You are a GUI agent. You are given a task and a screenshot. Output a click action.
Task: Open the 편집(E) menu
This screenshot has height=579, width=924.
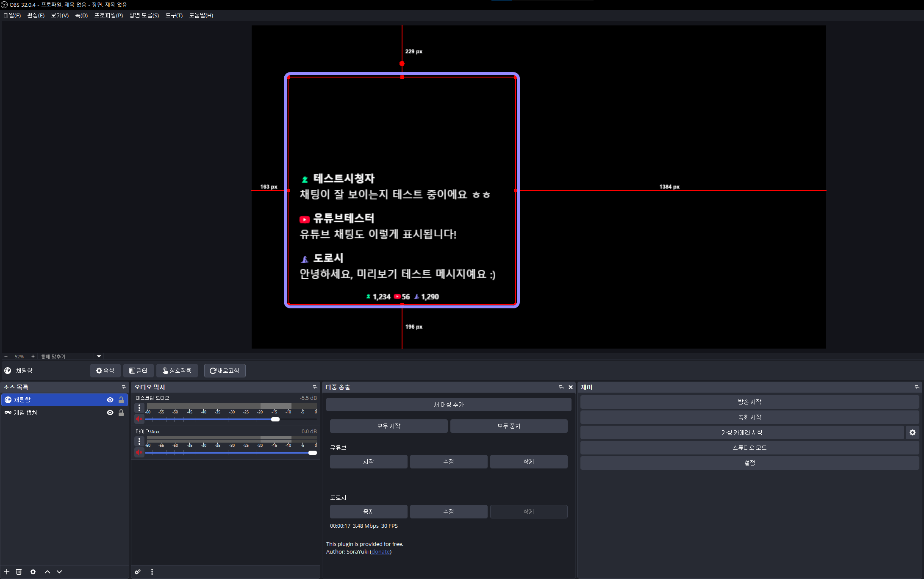pyautogui.click(x=36, y=15)
